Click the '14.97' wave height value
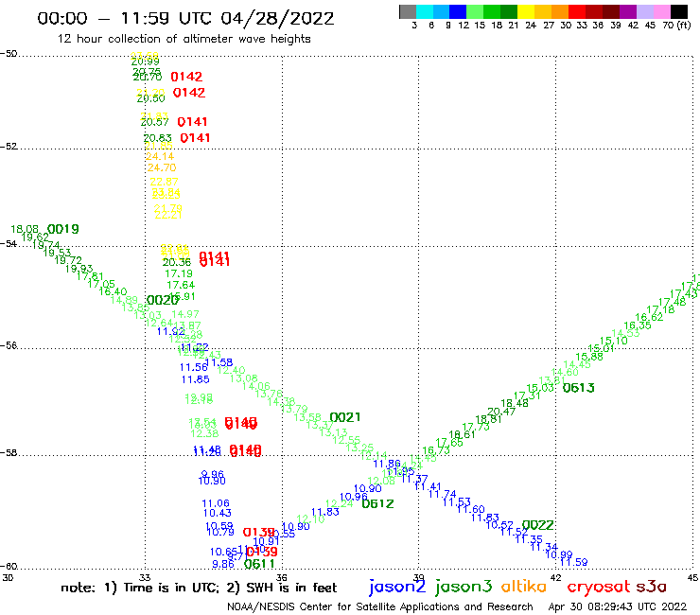The width and height of the screenshot is (700, 615). 185,314
